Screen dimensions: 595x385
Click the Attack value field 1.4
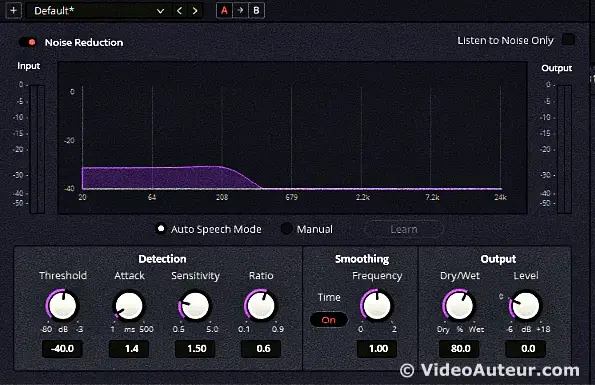[x=129, y=349]
